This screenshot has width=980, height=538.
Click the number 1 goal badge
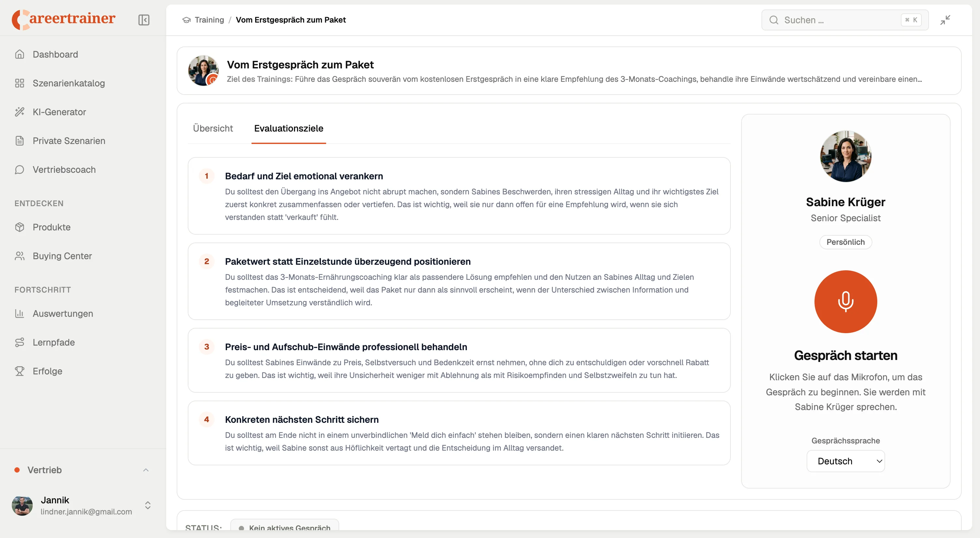[x=207, y=176]
